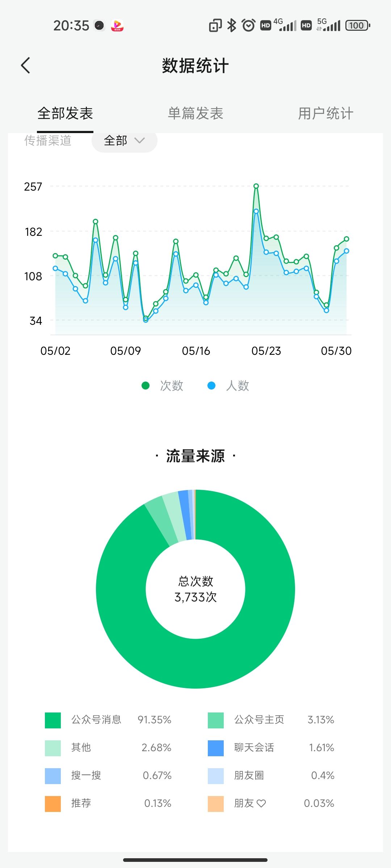Image resolution: width=391 pixels, height=868 pixels.
Task: Select 其他 light green legend swatch
Action: (53, 748)
